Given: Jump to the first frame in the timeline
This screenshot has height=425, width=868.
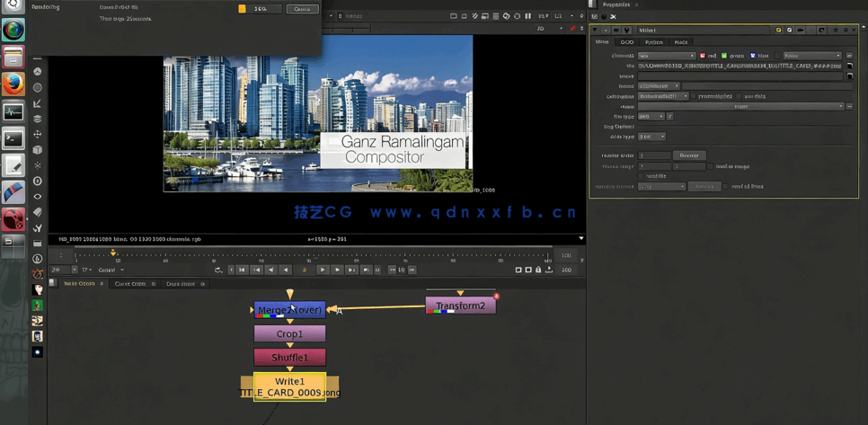Looking at the screenshot, I should [x=242, y=270].
